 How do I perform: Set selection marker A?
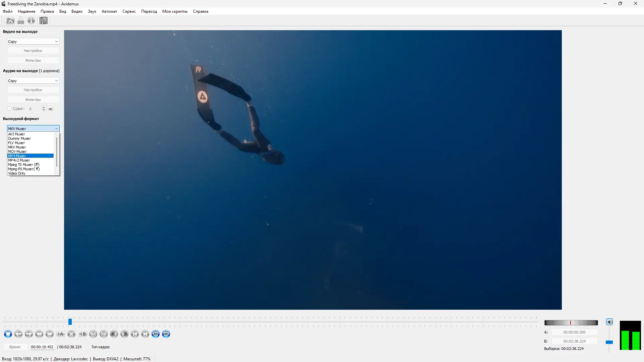coord(60,334)
